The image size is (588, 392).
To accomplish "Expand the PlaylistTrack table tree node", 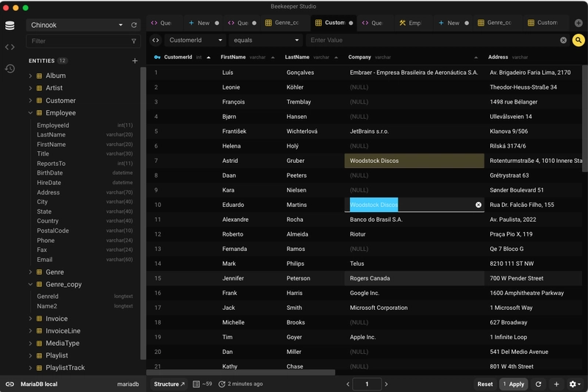I will [x=30, y=368].
